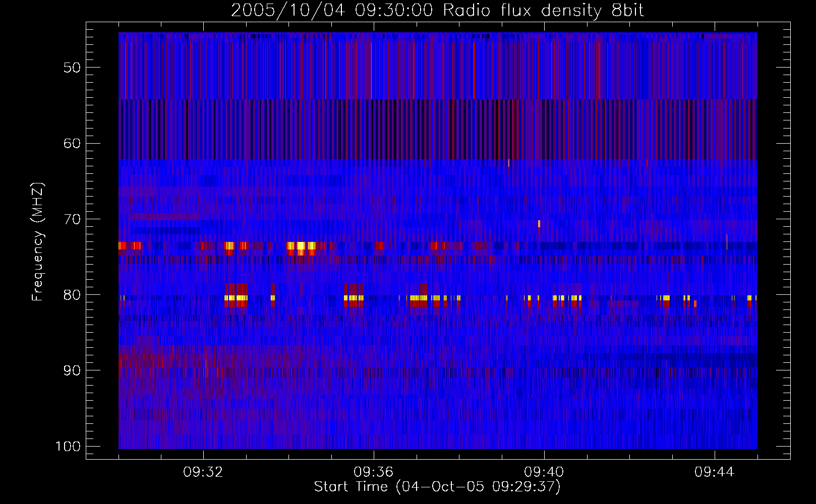Screen dimensions: 816x504
Task: Click the plot title "2005/10/04 09:30:00 Radio flux density 8bit"
Action: 437,11
